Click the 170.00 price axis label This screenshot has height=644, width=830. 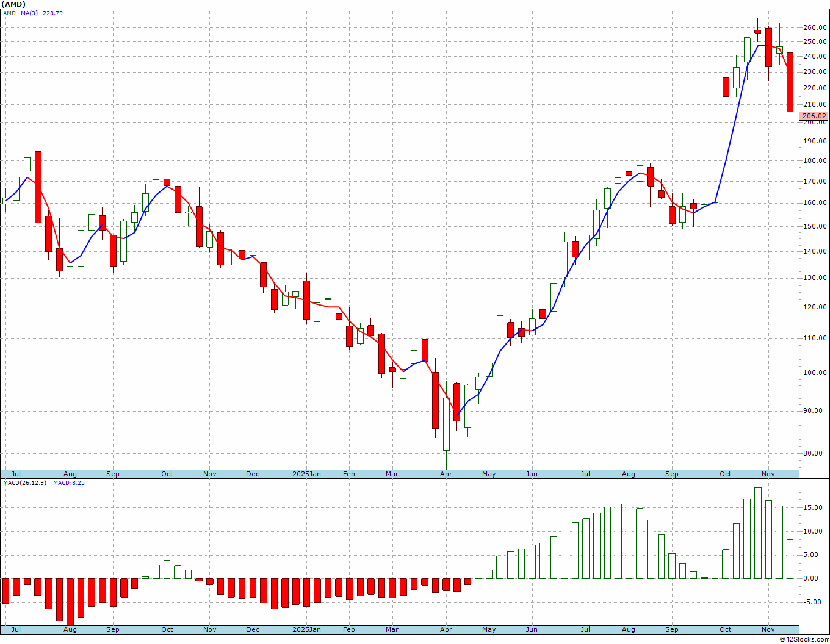[815, 181]
